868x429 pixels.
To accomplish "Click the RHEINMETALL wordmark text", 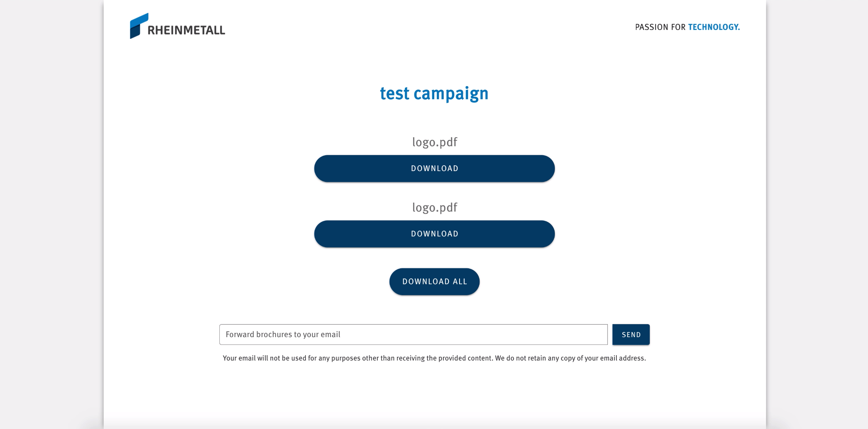I will coord(186,30).
